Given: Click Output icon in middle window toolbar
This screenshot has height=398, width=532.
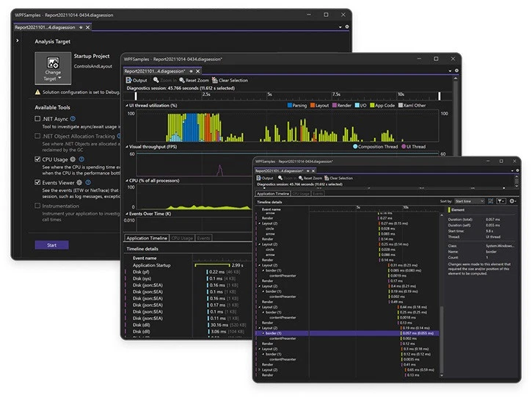Looking at the screenshot, I should coord(128,80).
